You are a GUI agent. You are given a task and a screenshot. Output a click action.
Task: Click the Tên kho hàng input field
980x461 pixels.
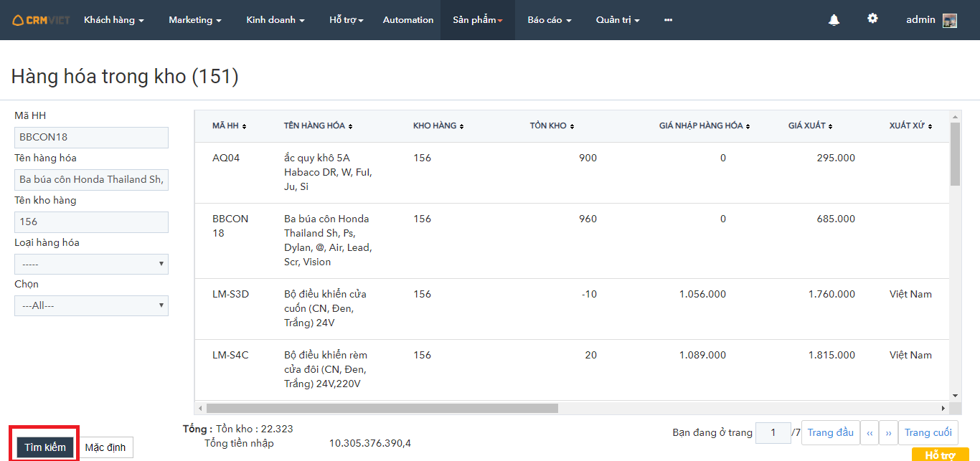pyautogui.click(x=91, y=222)
